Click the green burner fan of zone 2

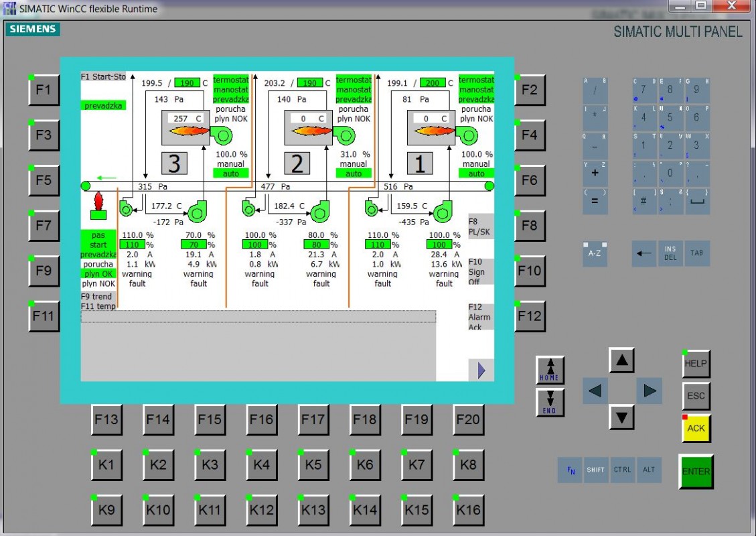[344, 135]
